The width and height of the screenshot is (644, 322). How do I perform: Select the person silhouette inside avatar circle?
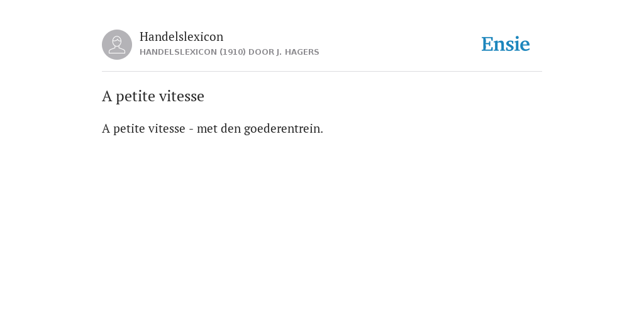click(x=116, y=45)
